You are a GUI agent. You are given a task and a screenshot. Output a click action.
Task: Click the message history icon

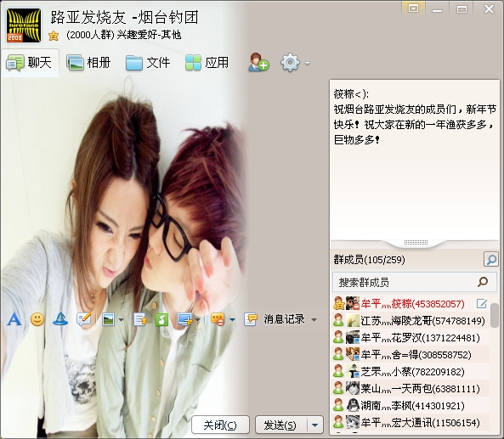(x=251, y=319)
